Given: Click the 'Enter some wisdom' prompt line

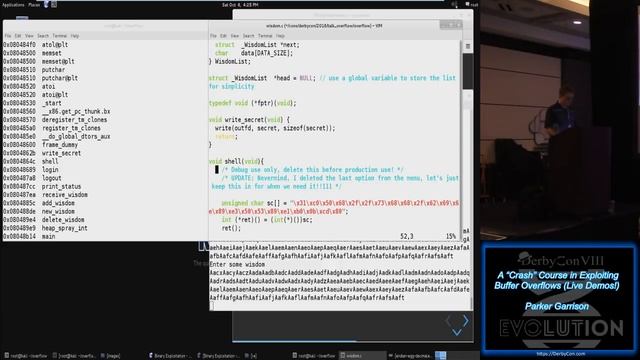Looking at the screenshot, I should [237, 264].
